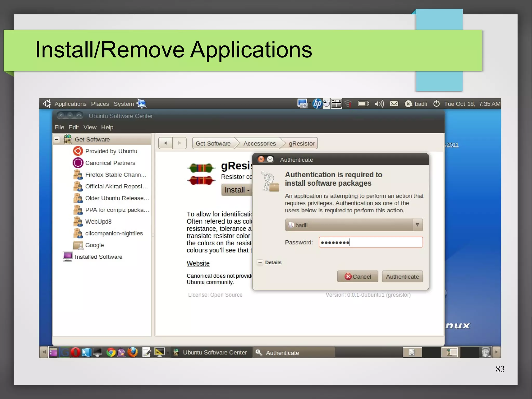Click the date and time in top panel
532x399 pixels.
472,104
